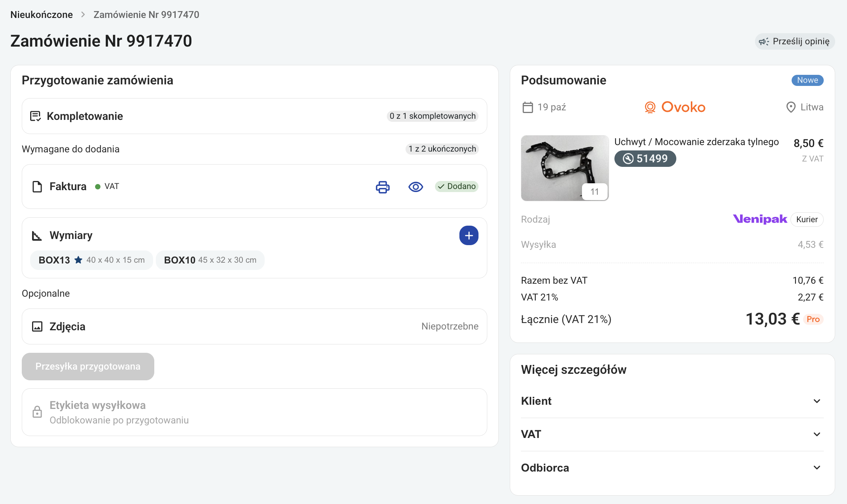Select the BOX13 40 x 40 x 15 cm box
Image resolution: width=847 pixels, height=504 pixels.
tap(92, 260)
